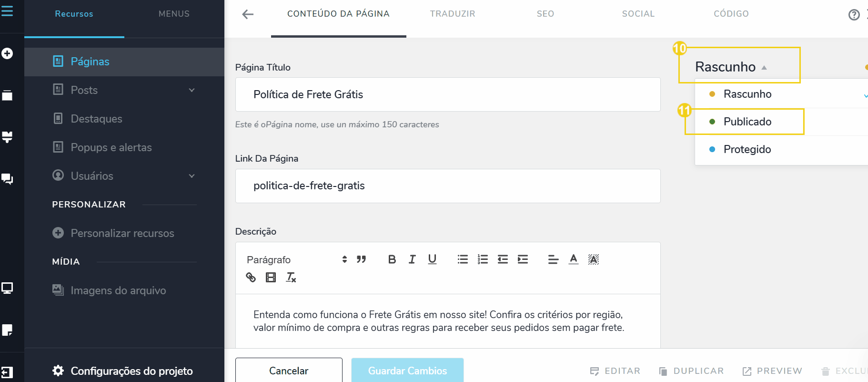Click the logout exit icon at bottom left
Screen dimensions: 868x382
(7, 372)
